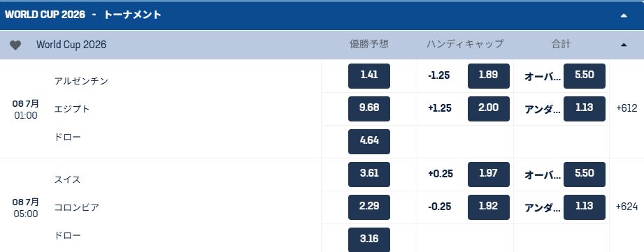Select over 5.50 for Argentina match

pyautogui.click(x=584, y=76)
